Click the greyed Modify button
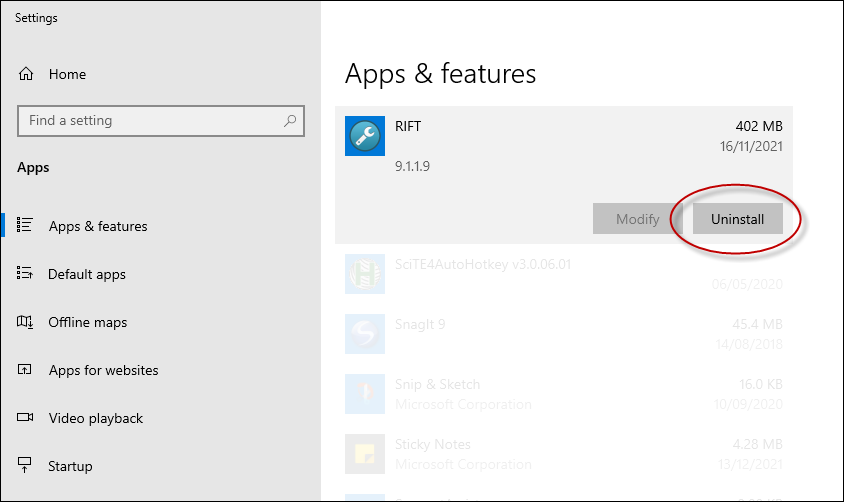The width and height of the screenshot is (844, 502). coord(637,219)
